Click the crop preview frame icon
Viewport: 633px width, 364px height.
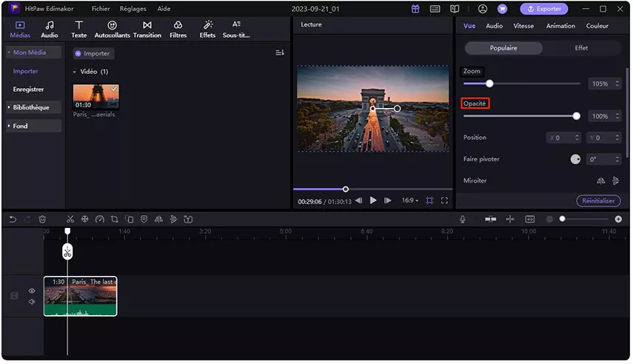[x=430, y=201]
